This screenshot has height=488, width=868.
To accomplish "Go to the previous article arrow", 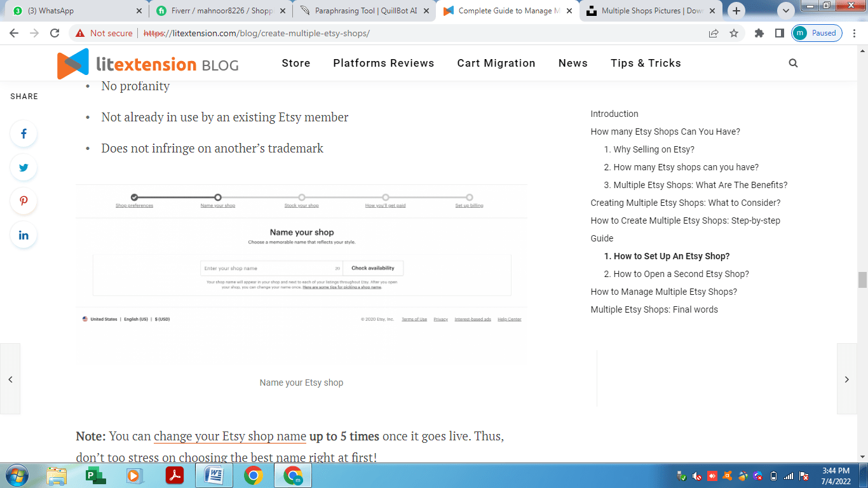I will [x=10, y=379].
